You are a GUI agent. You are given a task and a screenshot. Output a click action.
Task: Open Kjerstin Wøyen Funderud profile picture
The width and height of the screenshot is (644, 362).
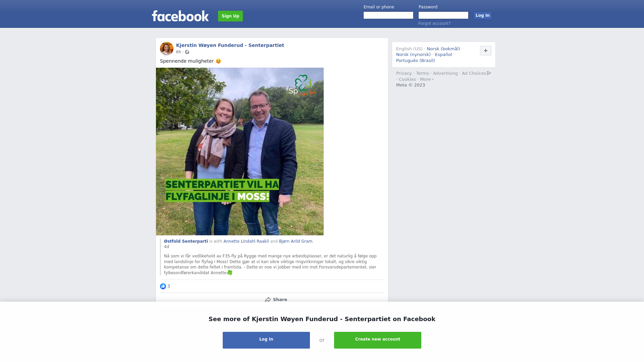pos(167,49)
